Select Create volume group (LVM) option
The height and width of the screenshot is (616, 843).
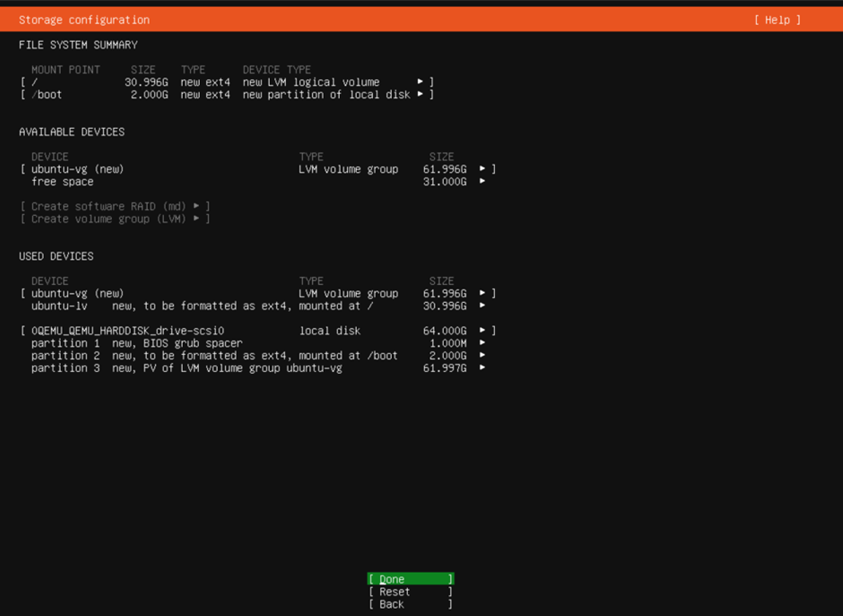(115, 219)
